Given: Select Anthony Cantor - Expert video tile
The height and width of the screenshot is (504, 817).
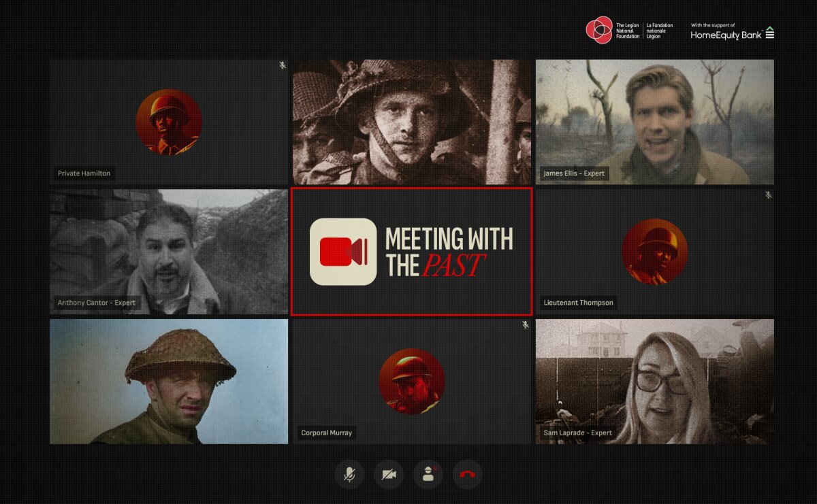Looking at the screenshot, I should (x=169, y=252).
